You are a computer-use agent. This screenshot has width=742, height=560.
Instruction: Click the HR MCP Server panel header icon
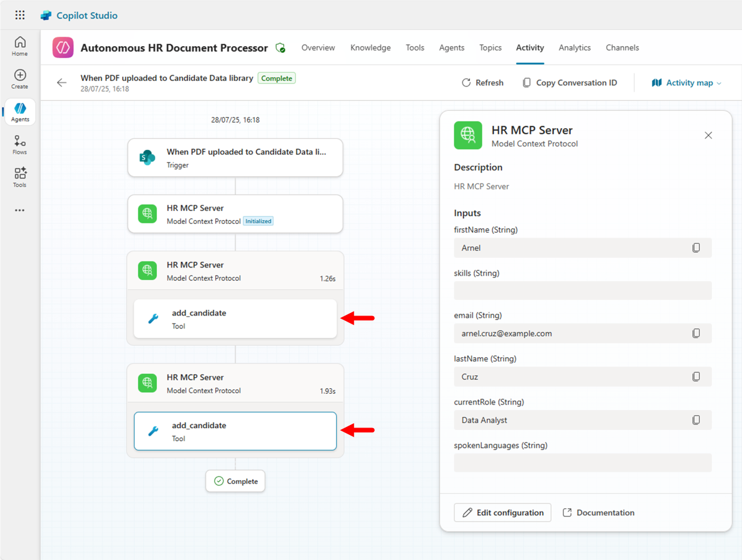pyautogui.click(x=468, y=135)
